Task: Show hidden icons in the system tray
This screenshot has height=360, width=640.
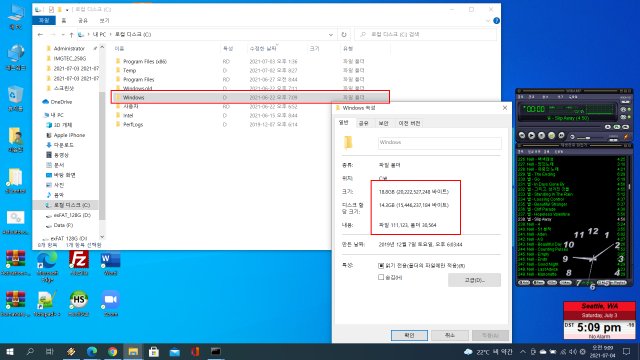Action: click(x=523, y=351)
